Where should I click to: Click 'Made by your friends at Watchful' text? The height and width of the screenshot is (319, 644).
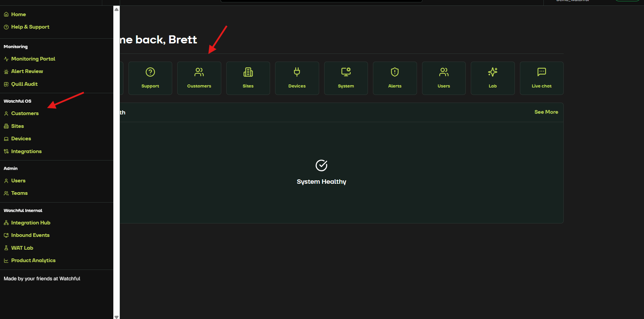pos(42,279)
